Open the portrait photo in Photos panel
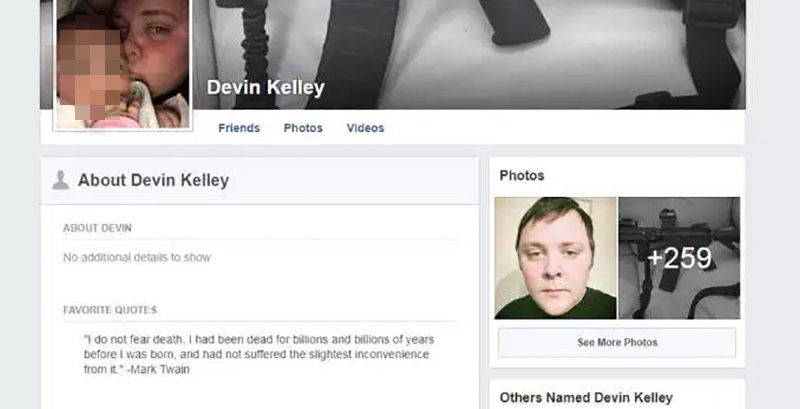The height and width of the screenshot is (409, 800). 556,258
